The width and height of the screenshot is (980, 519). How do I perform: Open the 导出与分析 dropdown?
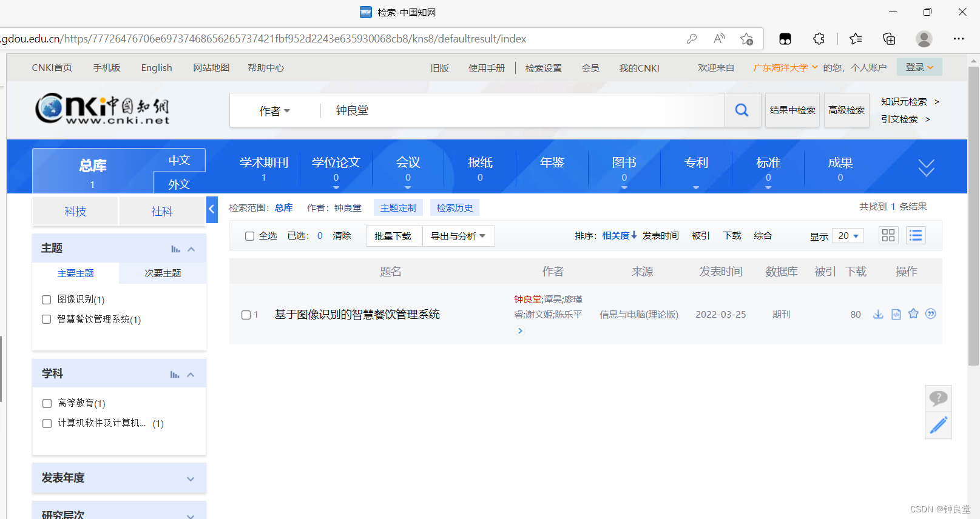click(x=458, y=236)
